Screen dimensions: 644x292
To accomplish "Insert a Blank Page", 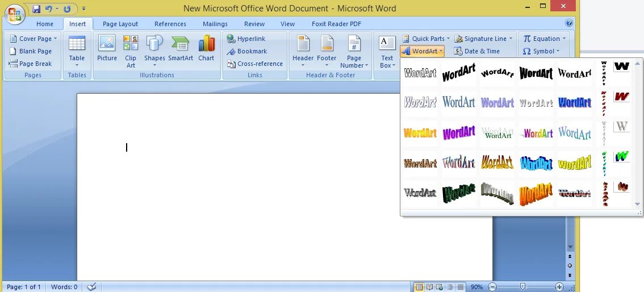I will coord(31,51).
